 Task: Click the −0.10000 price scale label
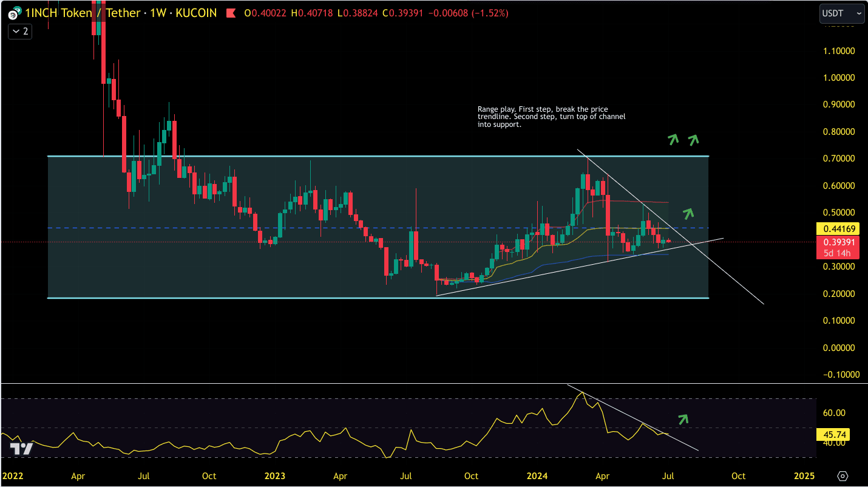[x=839, y=375]
